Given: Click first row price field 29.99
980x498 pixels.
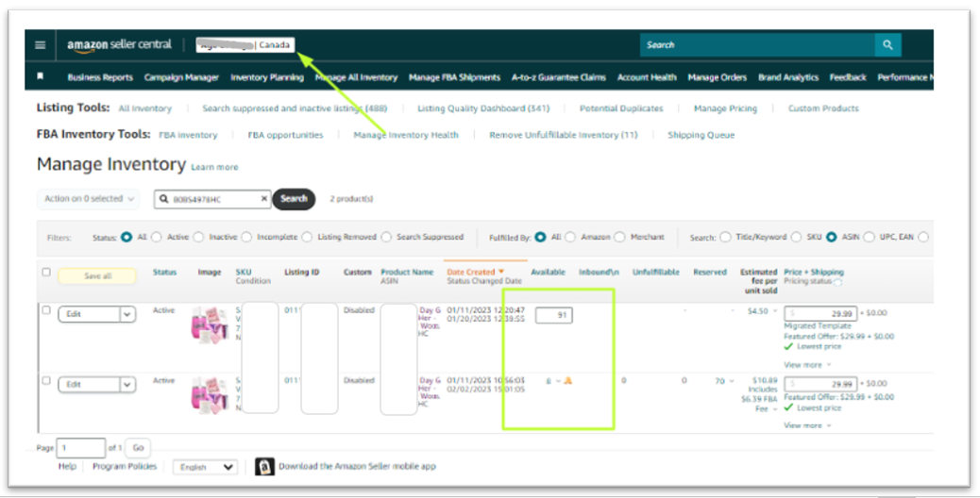Looking at the screenshot, I should point(820,313).
